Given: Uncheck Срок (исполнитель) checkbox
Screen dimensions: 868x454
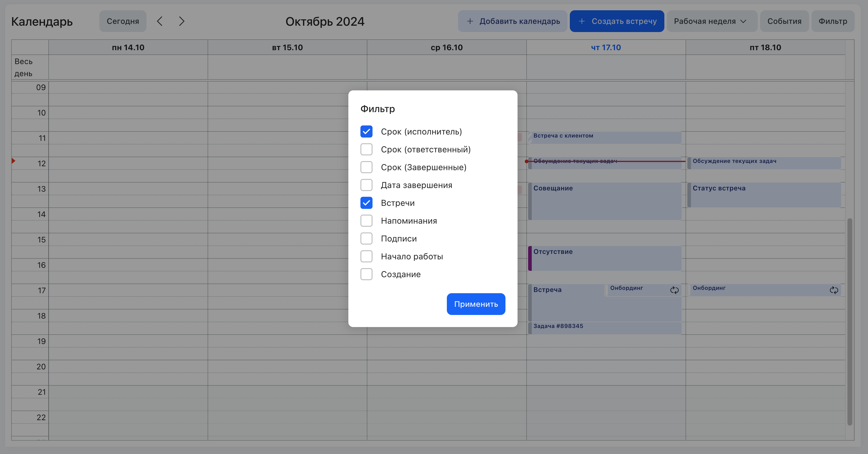Looking at the screenshot, I should 366,131.
